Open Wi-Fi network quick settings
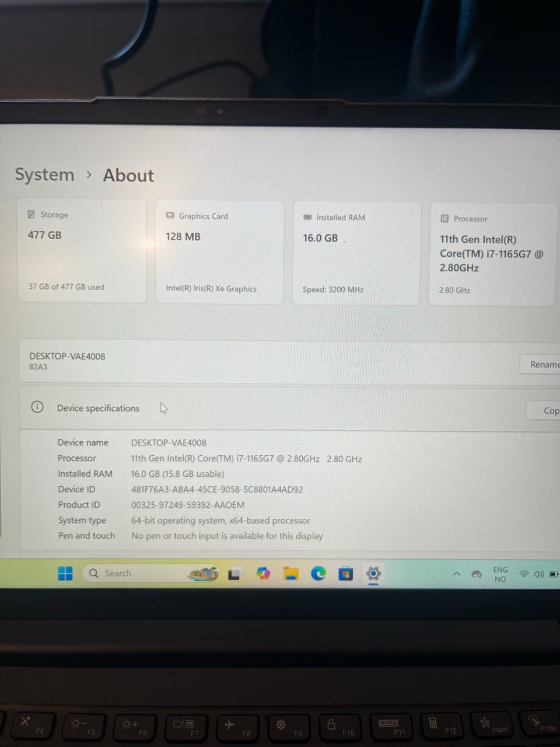 tap(524, 574)
